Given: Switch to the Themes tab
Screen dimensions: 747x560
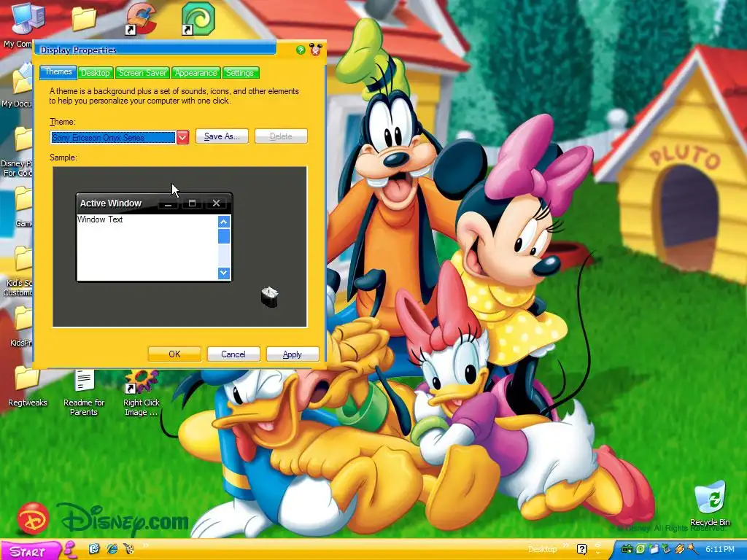Looking at the screenshot, I should (x=58, y=72).
